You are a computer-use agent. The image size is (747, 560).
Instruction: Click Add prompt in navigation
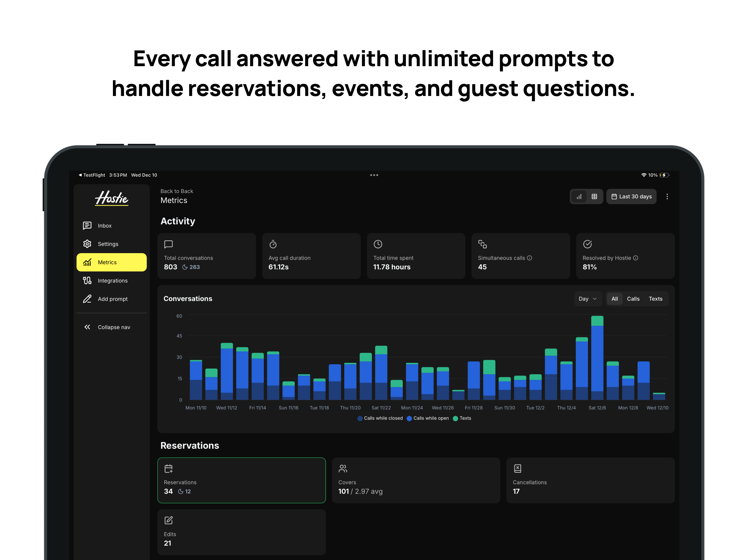pos(112,299)
